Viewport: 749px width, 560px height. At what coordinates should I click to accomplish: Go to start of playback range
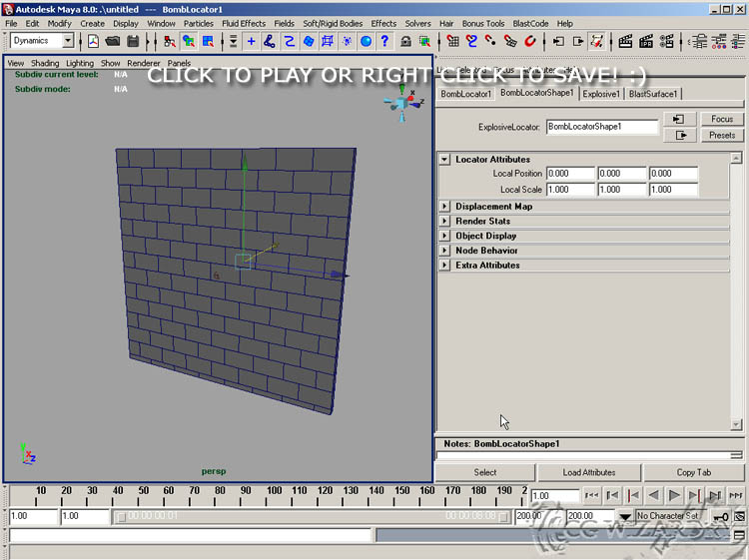[x=591, y=495]
